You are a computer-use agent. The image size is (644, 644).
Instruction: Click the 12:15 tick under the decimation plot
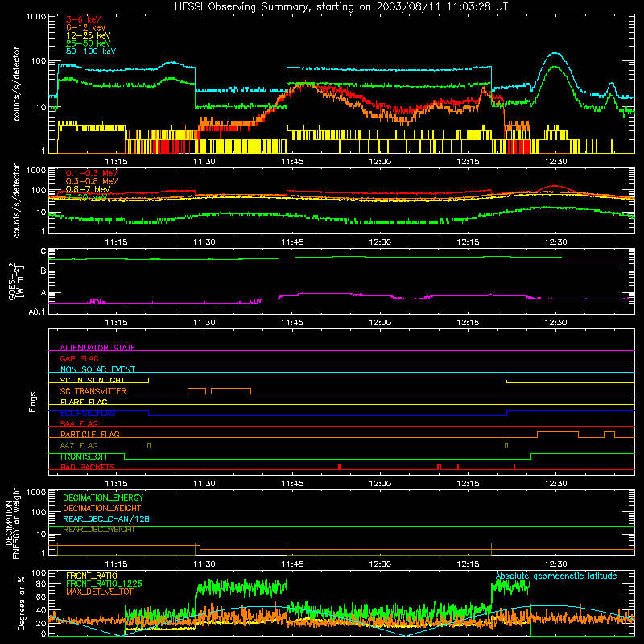(x=468, y=564)
